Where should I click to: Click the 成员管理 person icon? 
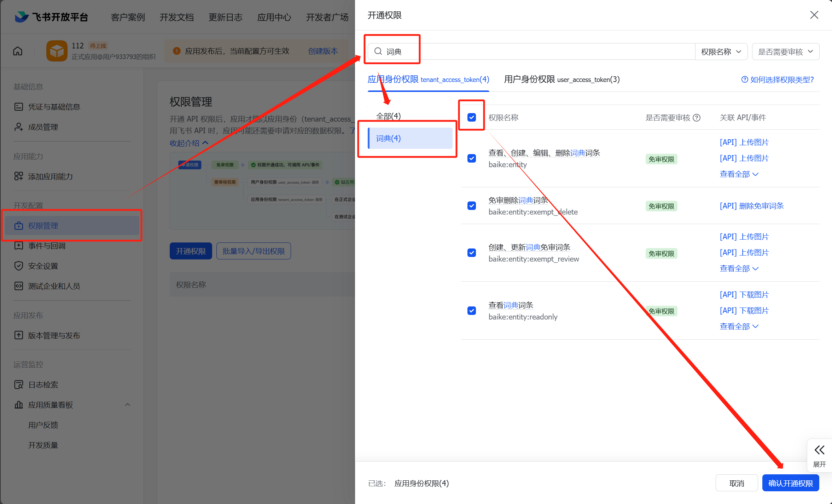click(x=18, y=127)
